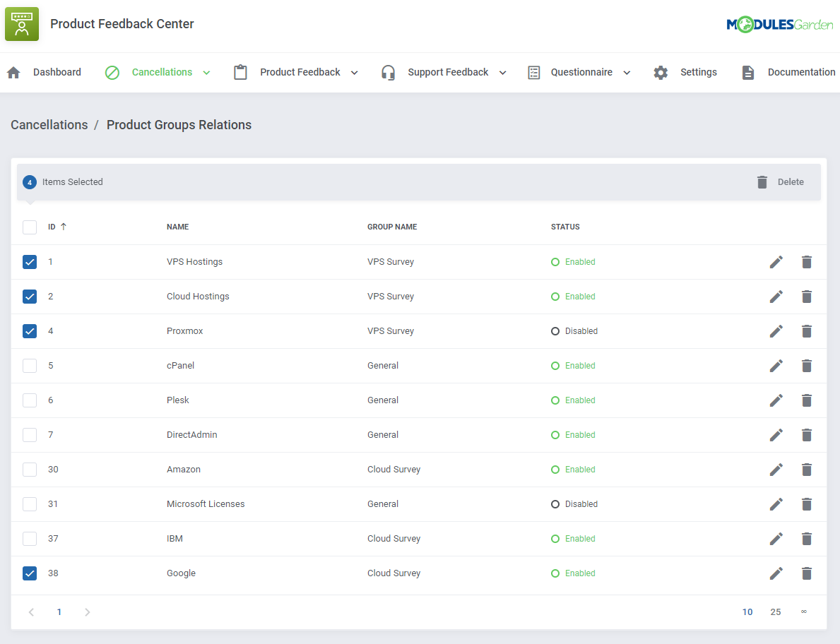The height and width of the screenshot is (644, 840).
Task: Edit the Amazon relation
Action: (x=776, y=470)
